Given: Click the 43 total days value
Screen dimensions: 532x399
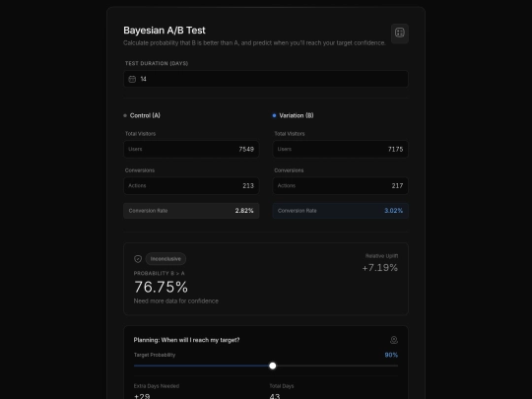Looking at the screenshot, I should pos(275,396).
